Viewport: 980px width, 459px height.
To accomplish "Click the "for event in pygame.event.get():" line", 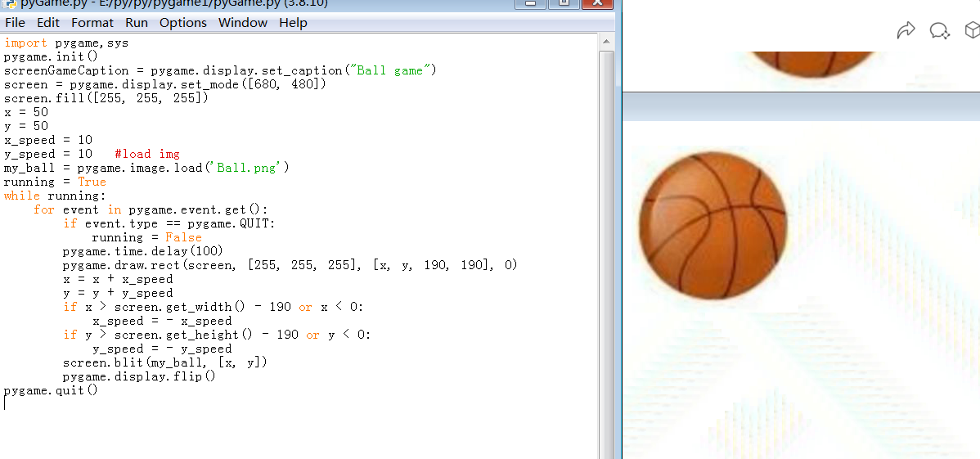I will (151, 209).
